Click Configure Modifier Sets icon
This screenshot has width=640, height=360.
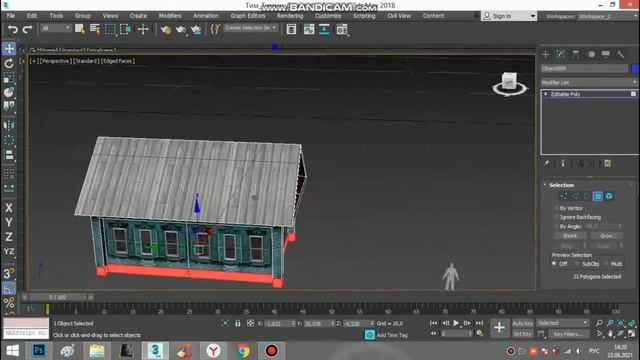click(x=608, y=164)
